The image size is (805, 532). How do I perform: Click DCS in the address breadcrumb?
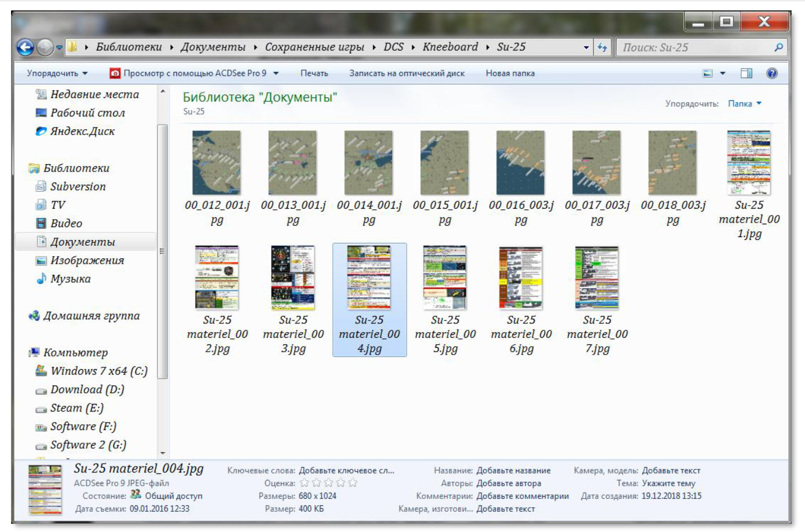click(393, 47)
